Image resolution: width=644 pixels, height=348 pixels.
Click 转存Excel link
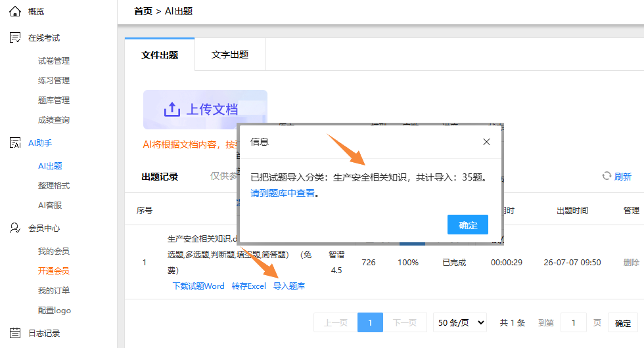[249, 286]
